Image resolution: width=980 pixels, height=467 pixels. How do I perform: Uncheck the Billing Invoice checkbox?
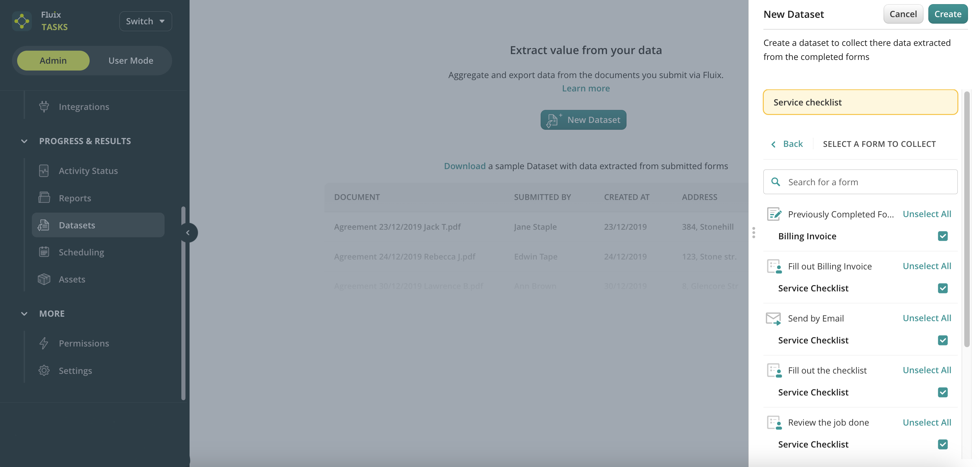(x=942, y=236)
